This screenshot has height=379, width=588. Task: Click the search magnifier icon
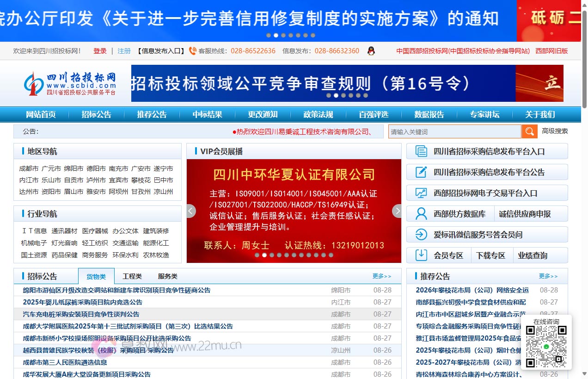(x=529, y=131)
